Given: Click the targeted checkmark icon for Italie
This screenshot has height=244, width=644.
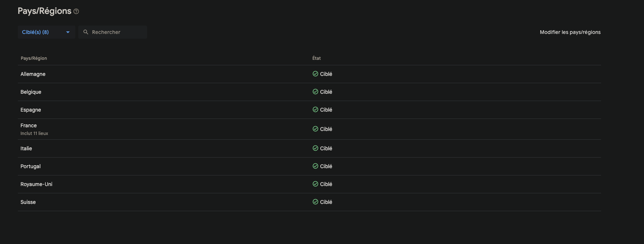Looking at the screenshot, I should pyautogui.click(x=315, y=148).
